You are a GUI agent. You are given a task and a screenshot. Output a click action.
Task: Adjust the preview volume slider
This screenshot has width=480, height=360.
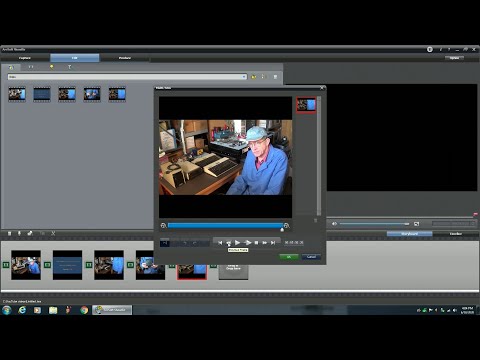click(375, 224)
